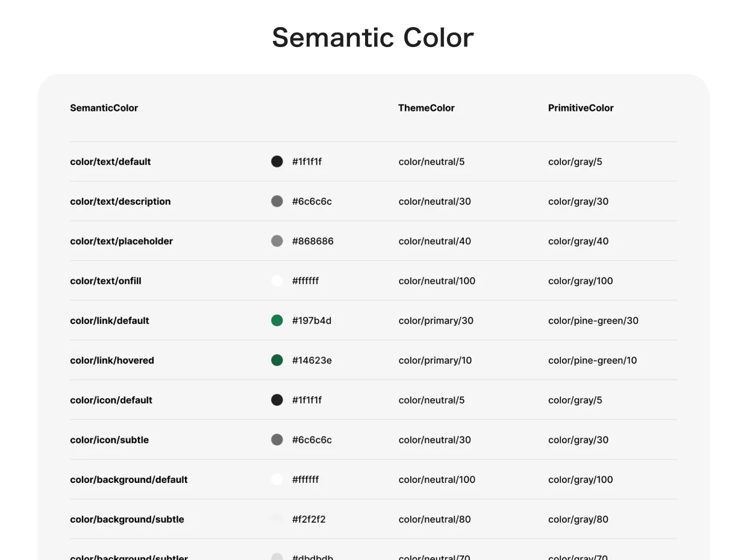Image resolution: width=747 pixels, height=560 pixels.
Task: Click "color/gray/5" in the color/text/default row
Action: (575, 161)
